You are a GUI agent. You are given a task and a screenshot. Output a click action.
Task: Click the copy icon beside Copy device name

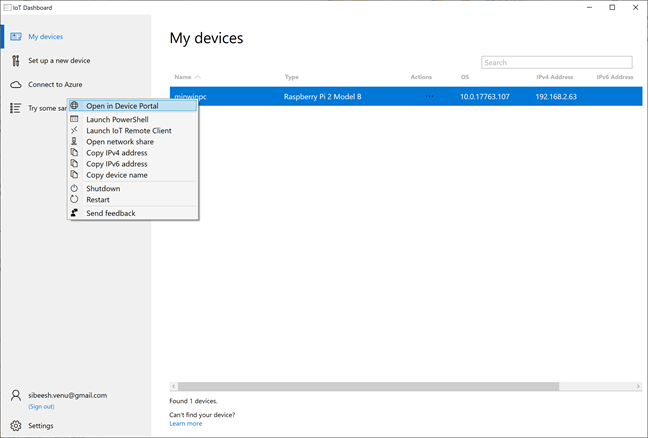[74, 175]
